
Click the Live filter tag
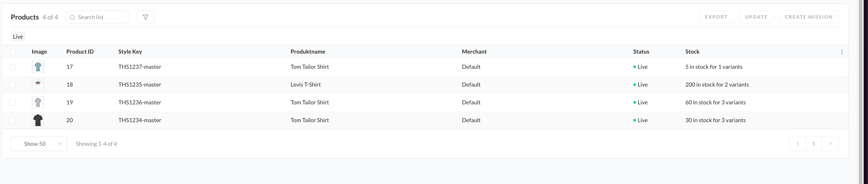pos(18,37)
